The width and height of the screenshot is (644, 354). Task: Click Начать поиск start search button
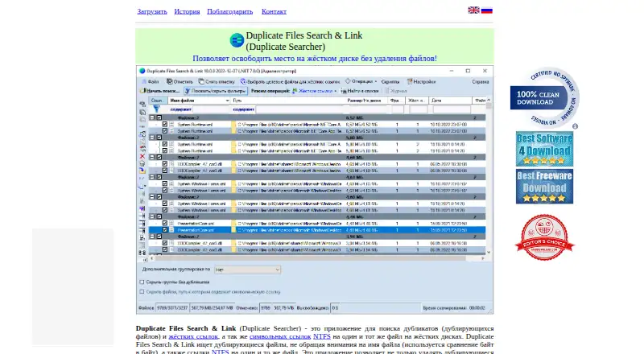pyautogui.click(x=159, y=91)
